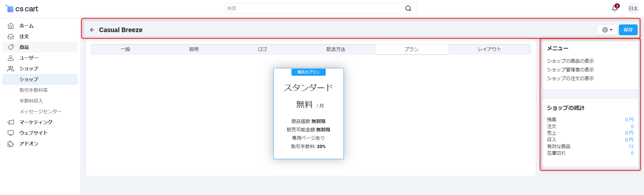Click the notification bell icon
Screen dimensions: 644x195
pyautogui.click(x=614, y=8)
